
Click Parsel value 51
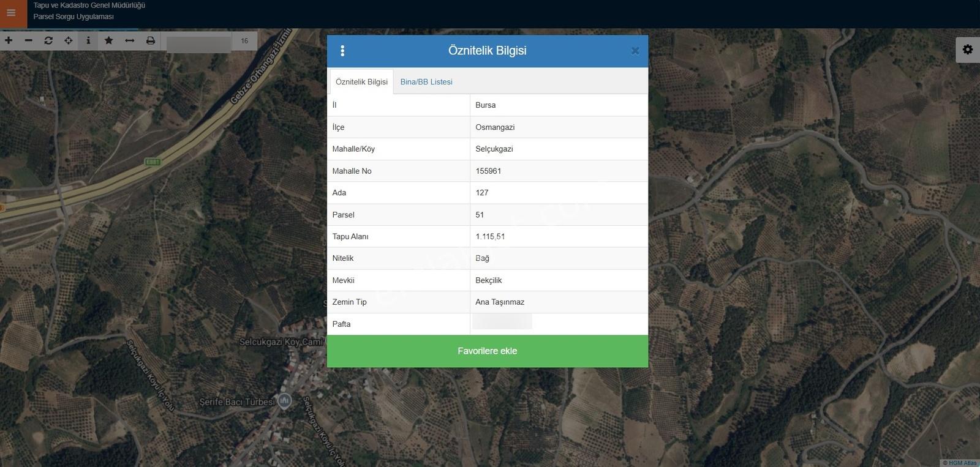pyautogui.click(x=559, y=215)
